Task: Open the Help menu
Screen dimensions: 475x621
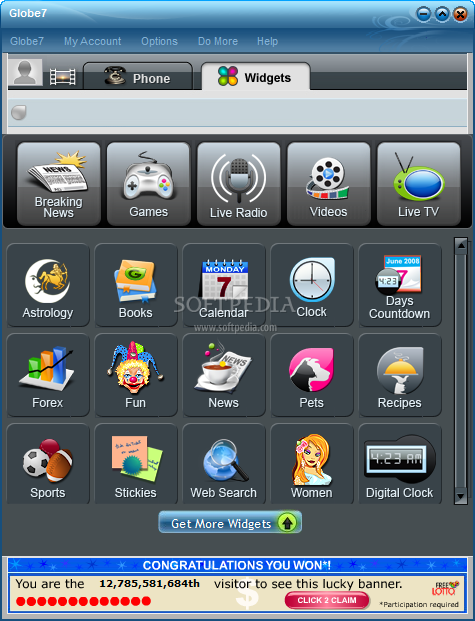Action: click(267, 41)
